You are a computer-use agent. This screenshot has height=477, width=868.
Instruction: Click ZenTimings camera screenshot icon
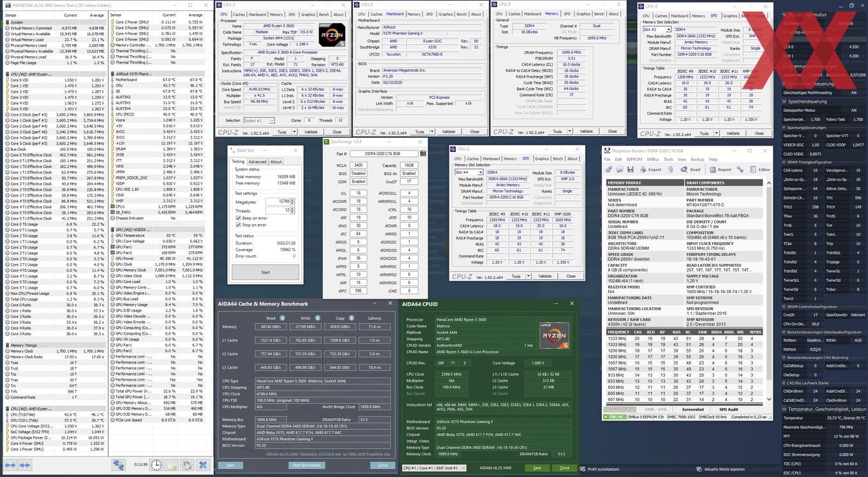click(423, 153)
